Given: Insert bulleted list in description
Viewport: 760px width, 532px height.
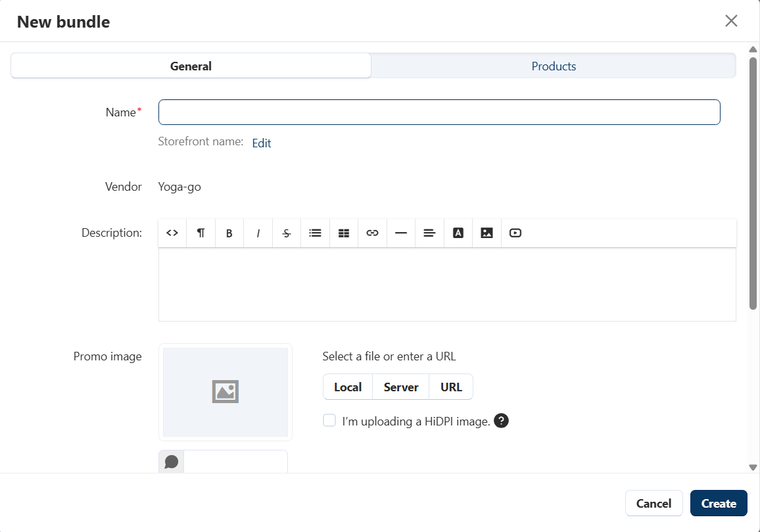Looking at the screenshot, I should click(315, 233).
